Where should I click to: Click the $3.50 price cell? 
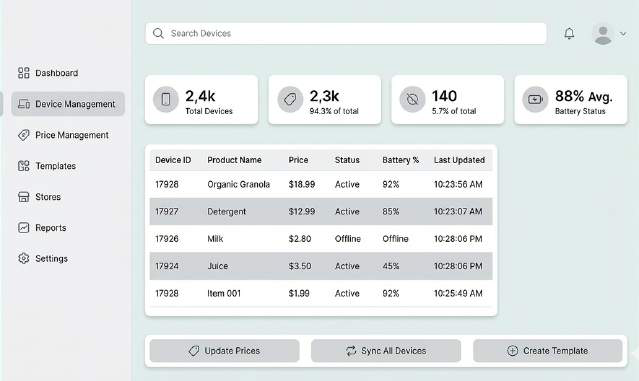coord(300,266)
